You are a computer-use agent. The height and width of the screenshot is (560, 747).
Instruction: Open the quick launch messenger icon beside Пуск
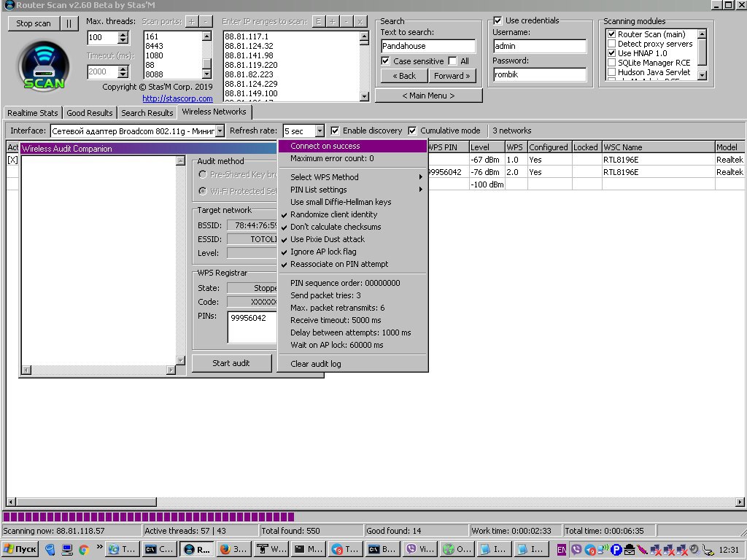50,549
